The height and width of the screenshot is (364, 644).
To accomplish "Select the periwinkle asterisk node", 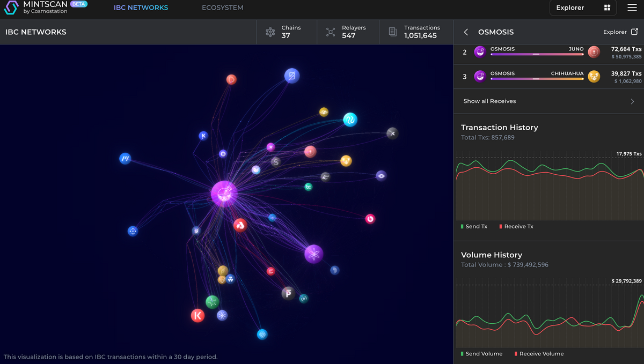I will [x=222, y=315].
